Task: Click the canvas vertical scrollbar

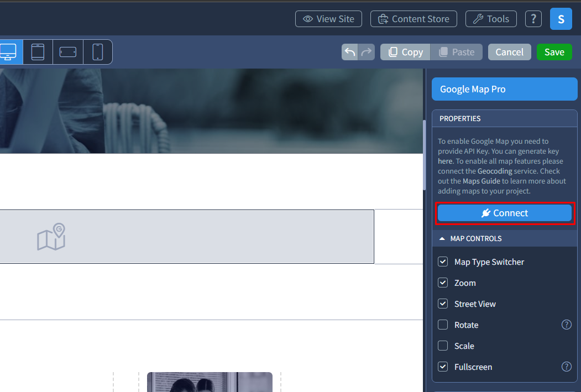Action: (x=424, y=155)
